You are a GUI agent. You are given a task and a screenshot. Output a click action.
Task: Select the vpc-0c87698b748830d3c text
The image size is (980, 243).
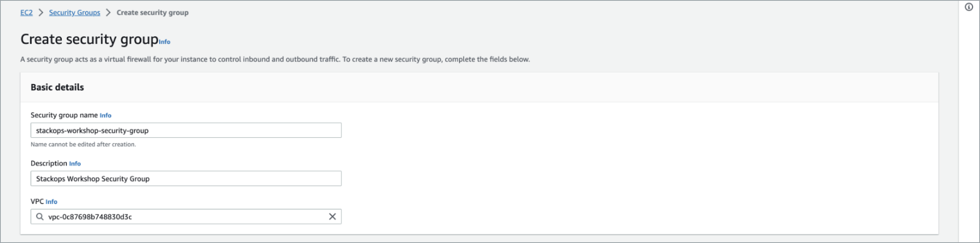click(x=90, y=216)
